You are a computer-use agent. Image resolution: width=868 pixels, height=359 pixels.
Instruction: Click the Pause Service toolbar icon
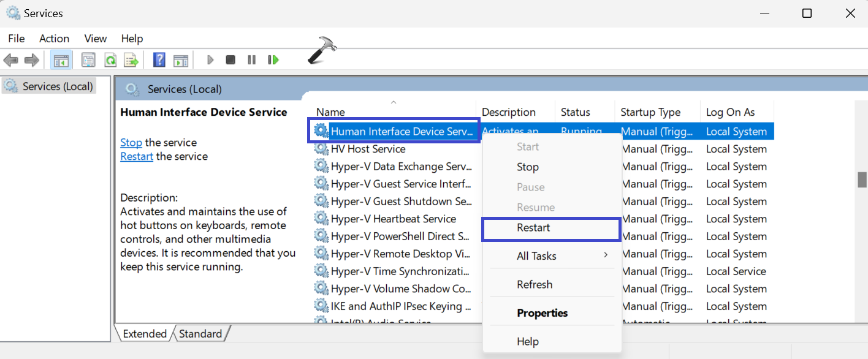pos(251,60)
